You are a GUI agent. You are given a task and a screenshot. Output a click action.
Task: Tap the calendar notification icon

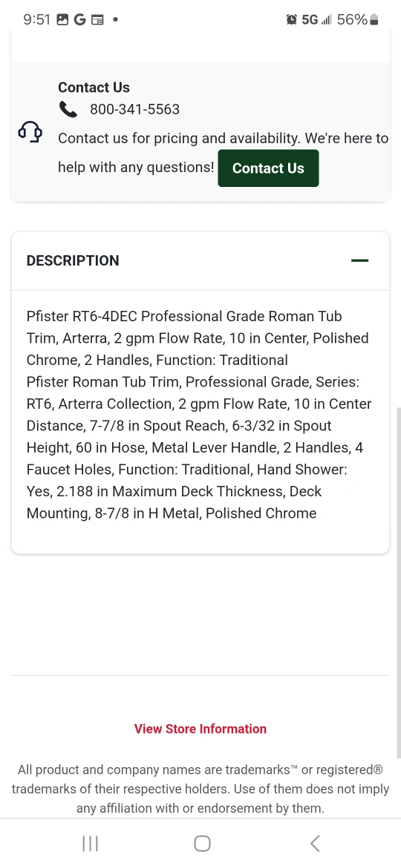[97, 20]
